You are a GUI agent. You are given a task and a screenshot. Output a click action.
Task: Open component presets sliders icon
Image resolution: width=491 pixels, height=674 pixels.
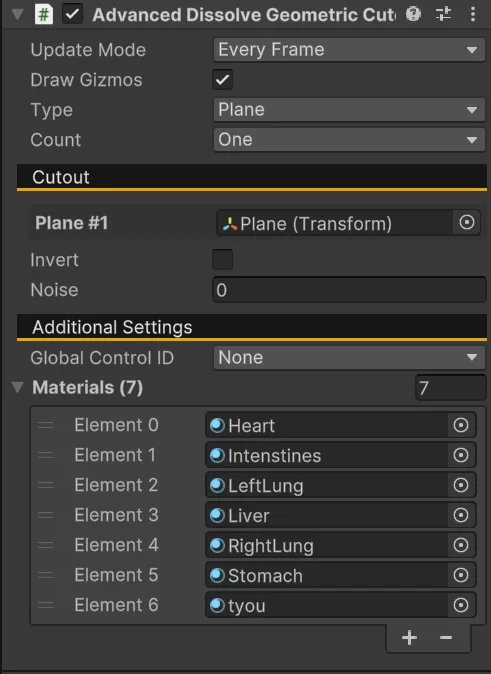(x=443, y=14)
